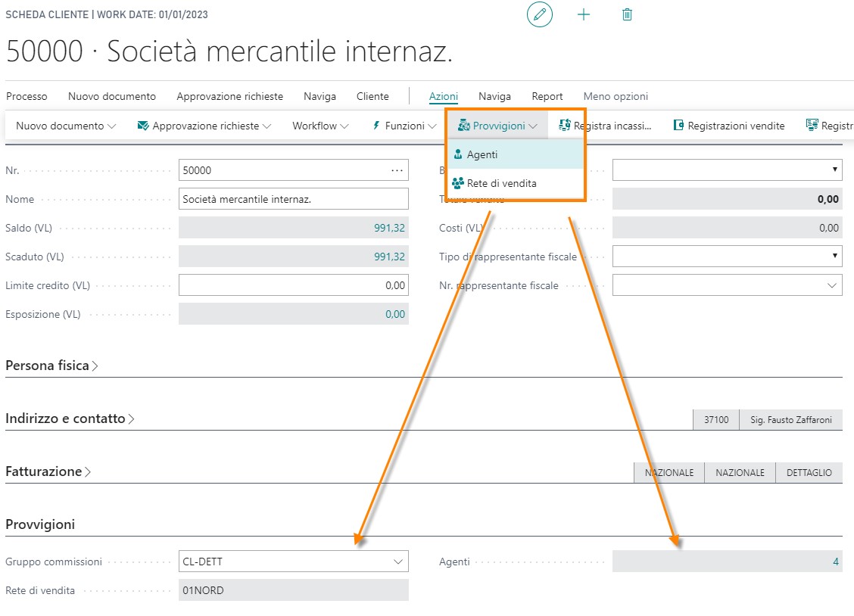The height and width of the screenshot is (616, 854).
Task: Collapse the Provvigioni dropdown menu
Action: [x=497, y=126]
